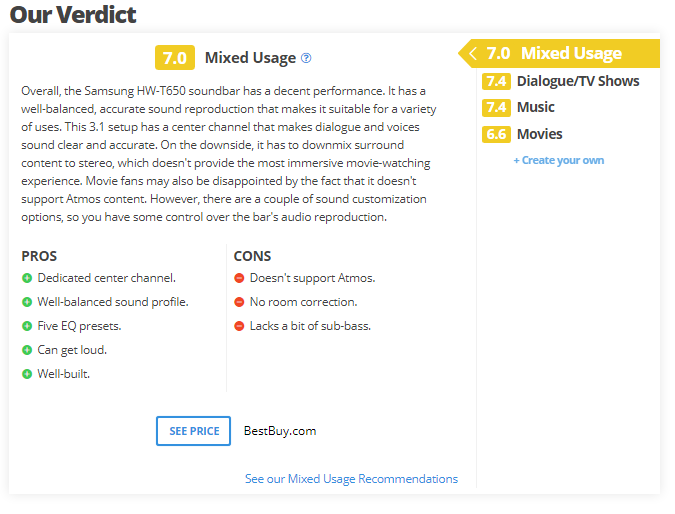Click the 6.6 Movies score badge
Image resolution: width=675 pixels, height=514 pixels.
coord(496,134)
